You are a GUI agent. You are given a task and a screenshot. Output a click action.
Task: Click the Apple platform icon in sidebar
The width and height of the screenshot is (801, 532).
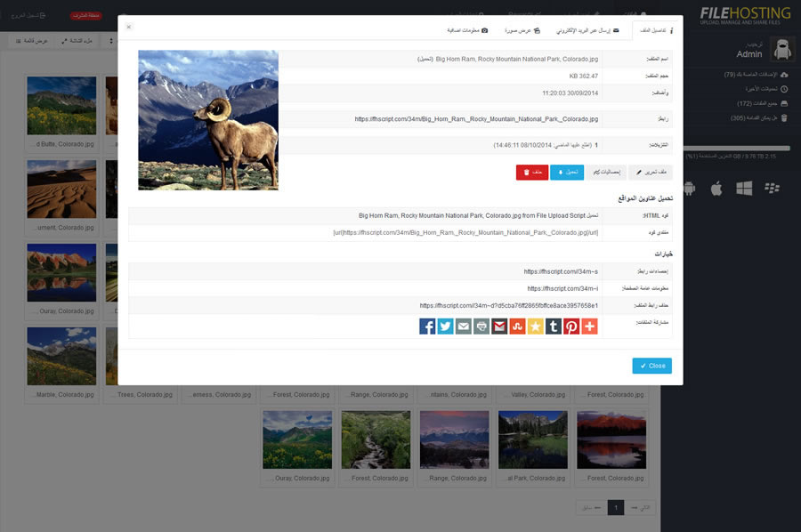[716, 189]
